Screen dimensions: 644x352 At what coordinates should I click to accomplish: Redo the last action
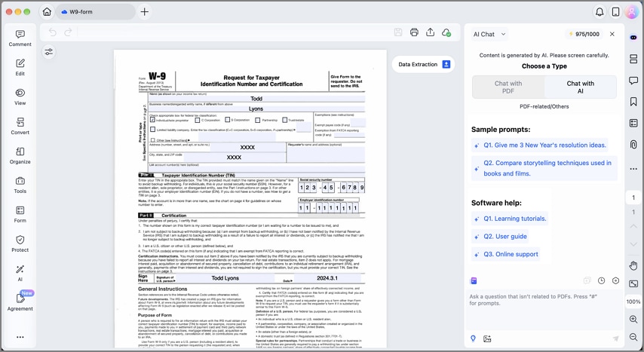click(68, 32)
